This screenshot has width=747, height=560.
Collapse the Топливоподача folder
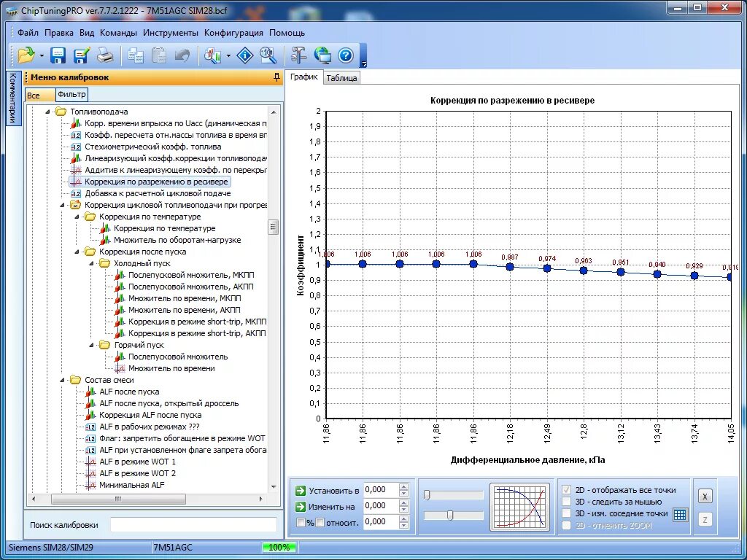pos(47,112)
